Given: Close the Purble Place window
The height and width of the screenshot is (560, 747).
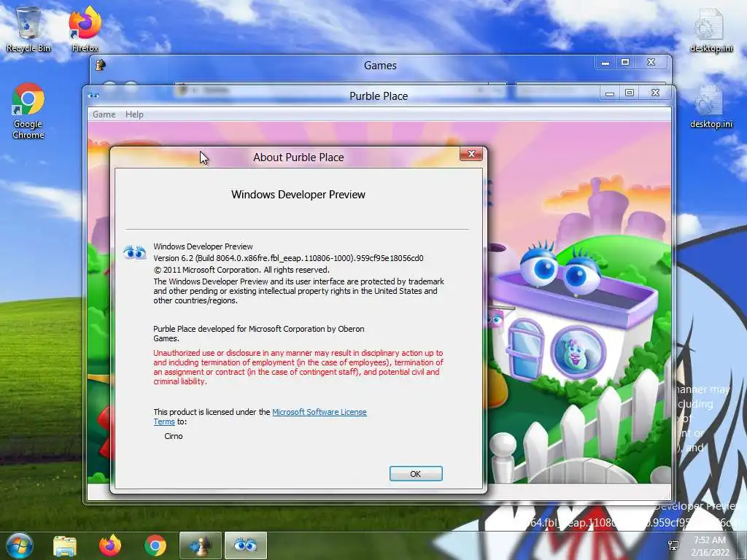Looking at the screenshot, I should [x=656, y=93].
